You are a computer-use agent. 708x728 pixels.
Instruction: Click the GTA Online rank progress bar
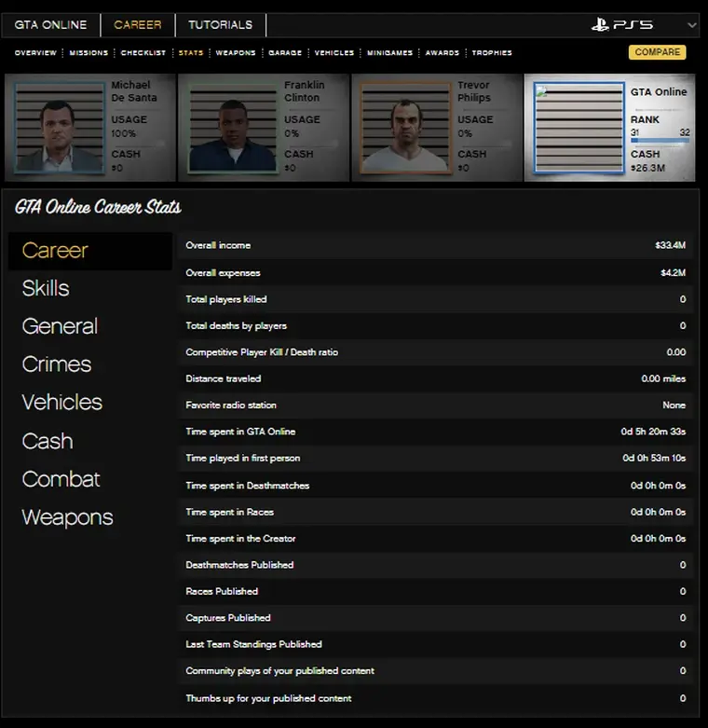[x=660, y=142]
